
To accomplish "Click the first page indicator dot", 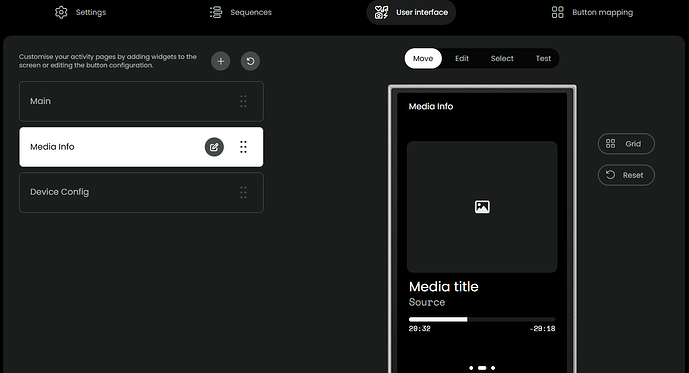I will pos(471,368).
